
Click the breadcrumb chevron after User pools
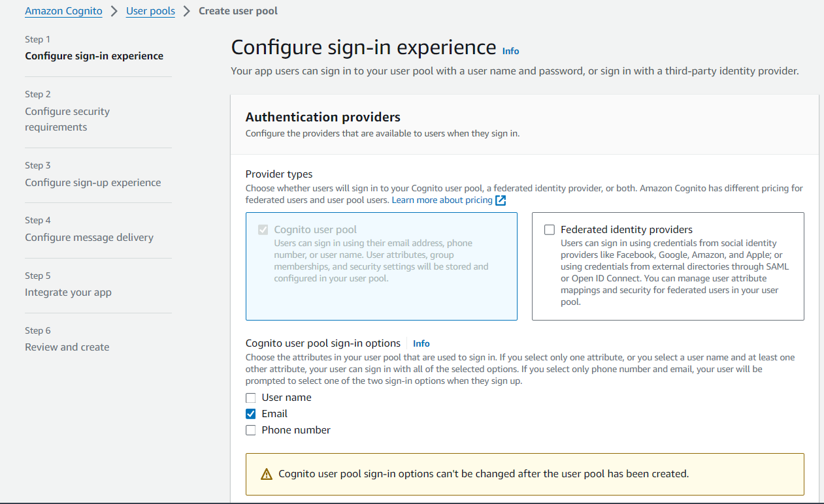point(187,11)
